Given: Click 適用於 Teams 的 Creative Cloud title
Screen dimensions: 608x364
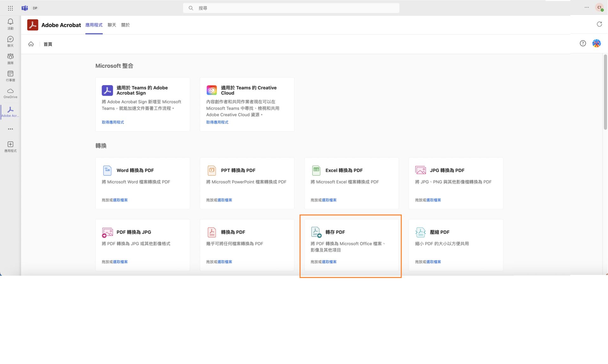Looking at the screenshot, I should pos(249,90).
